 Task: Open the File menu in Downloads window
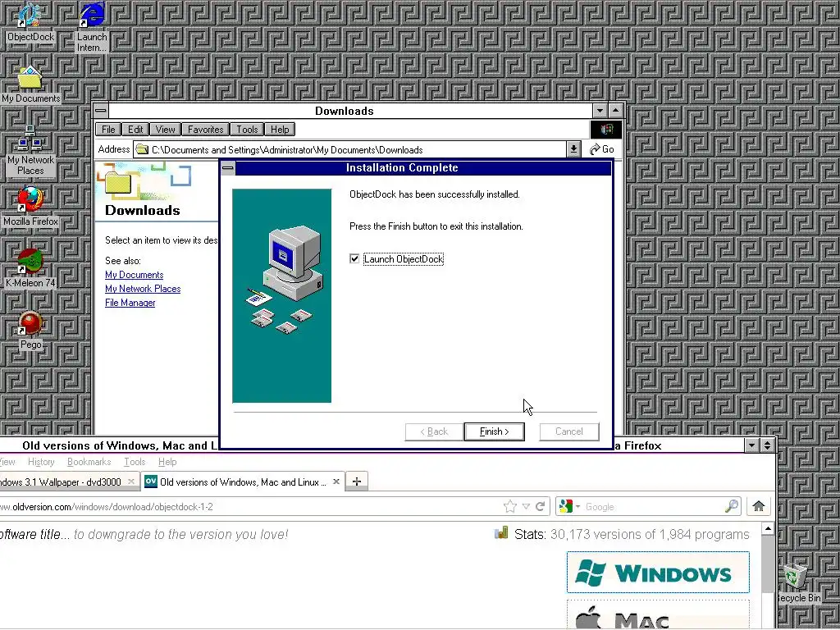coord(108,129)
